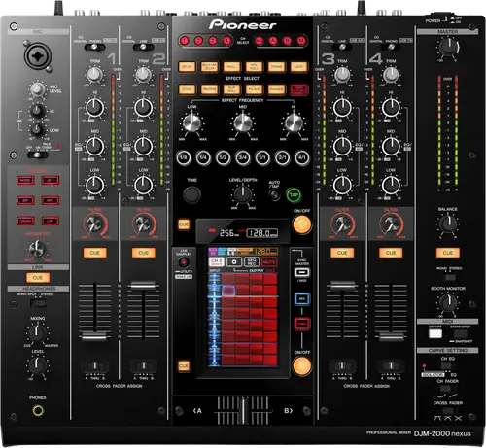
Task: Select channel 4 with the red CH SELECT button
Action: point(226,41)
